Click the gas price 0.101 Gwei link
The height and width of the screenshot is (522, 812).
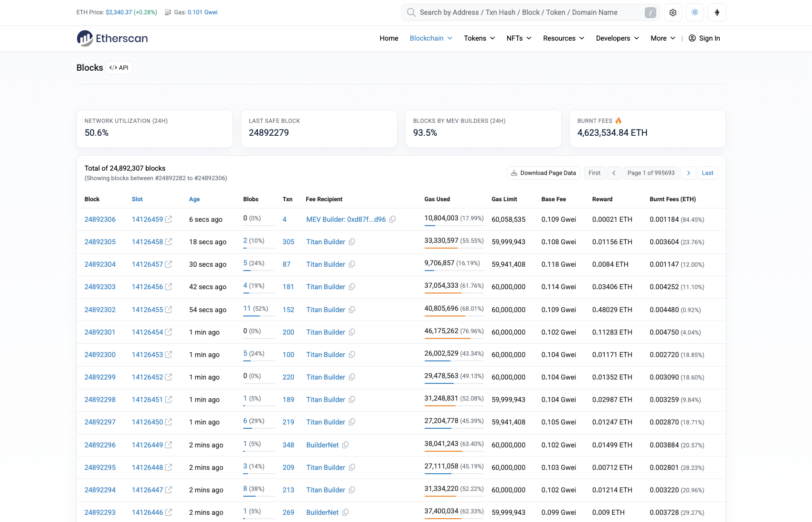click(203, 12)
